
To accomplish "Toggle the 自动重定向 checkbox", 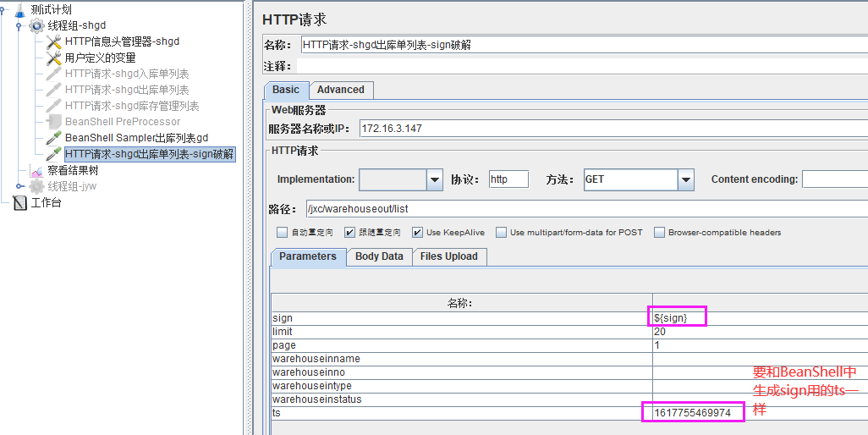I will click(x=283, y=233).
